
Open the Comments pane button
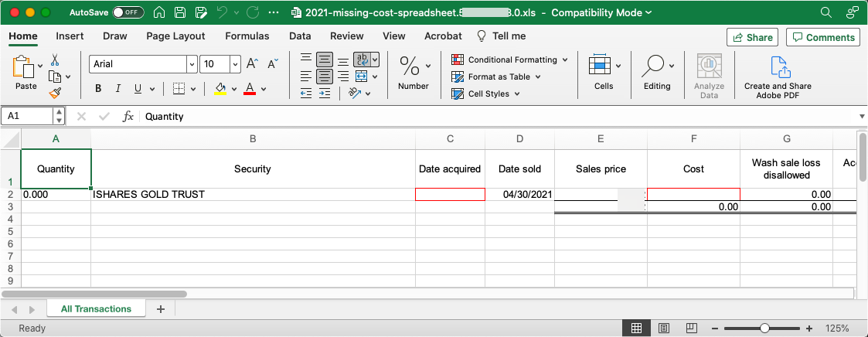[x=823, y=38]
